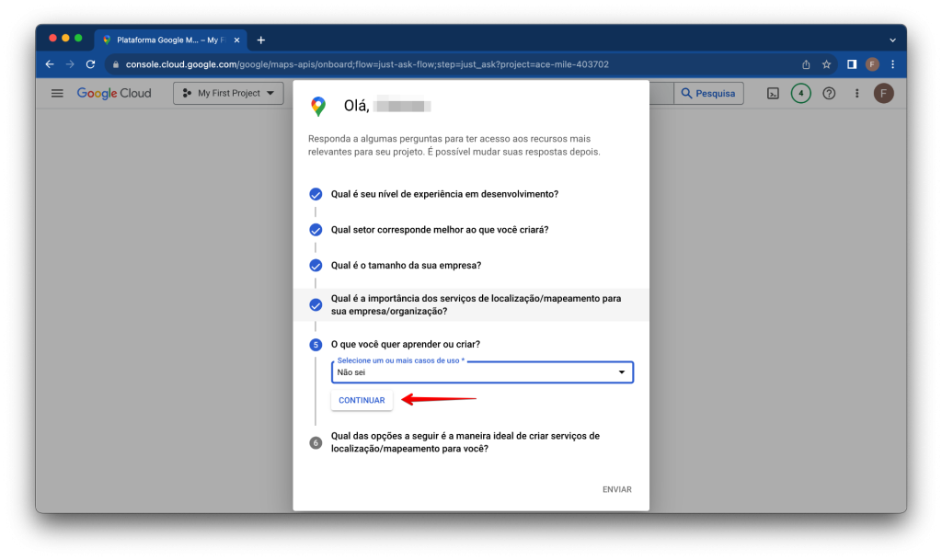
Task: Show the tab search dropdown
Action: [x=892, y=40]
